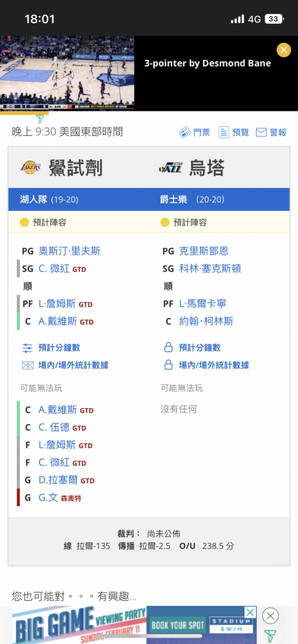Tap the envelope alert icon 警報
Image resolution: width=298 pixels, height=644 pixels.
pyautogui.click(x=261, y=132)
